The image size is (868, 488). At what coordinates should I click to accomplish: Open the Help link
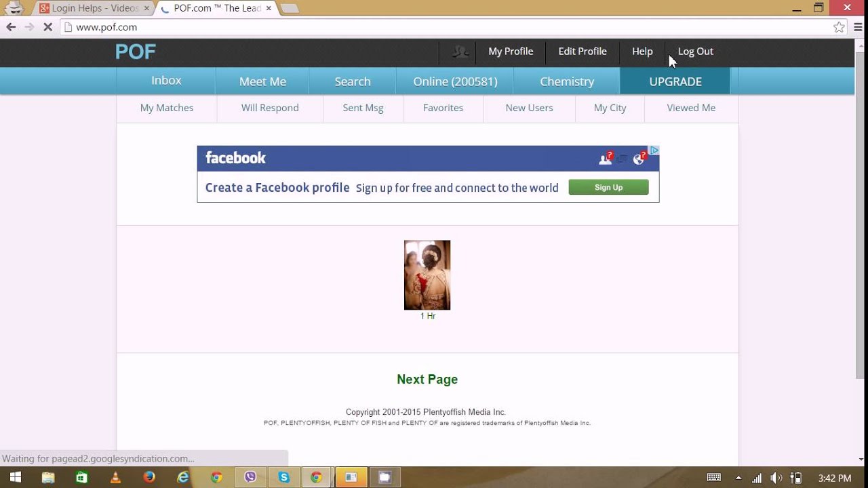click(642, 52)
